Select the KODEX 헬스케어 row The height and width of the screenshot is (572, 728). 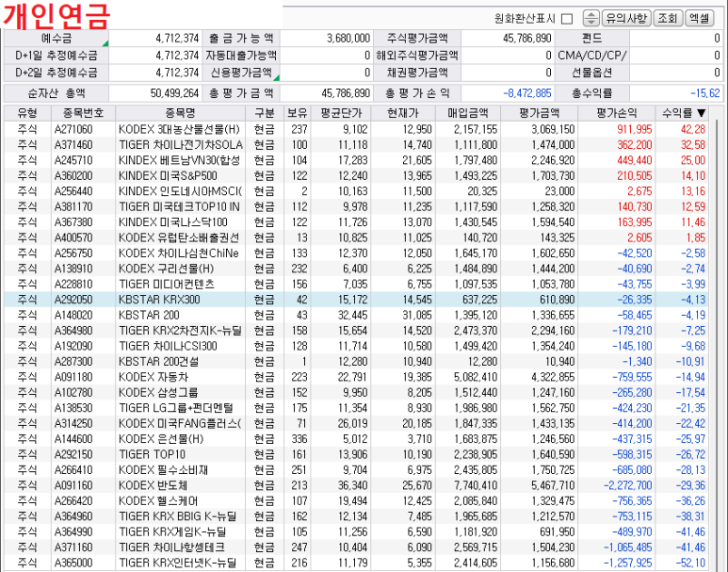pos(358,501)
